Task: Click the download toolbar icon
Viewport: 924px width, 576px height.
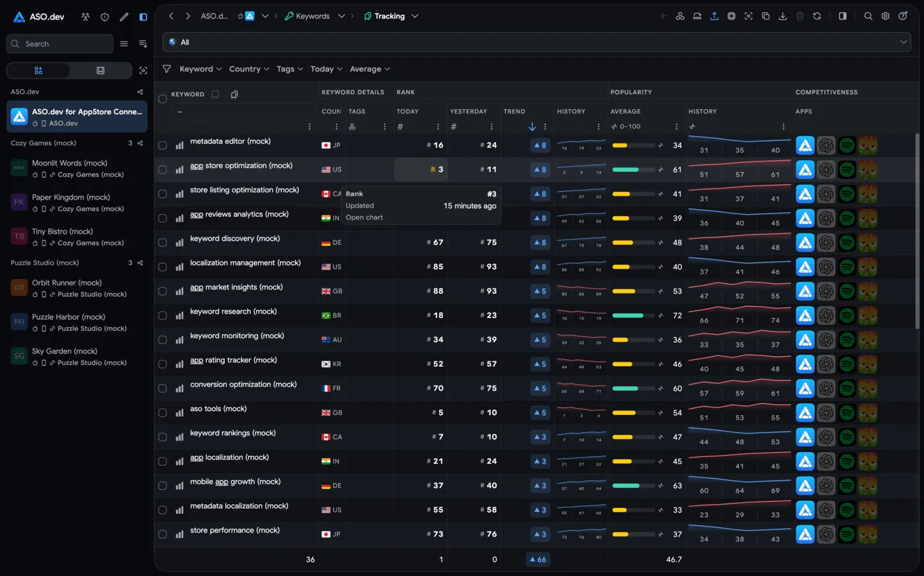Action: coord(783,16)
